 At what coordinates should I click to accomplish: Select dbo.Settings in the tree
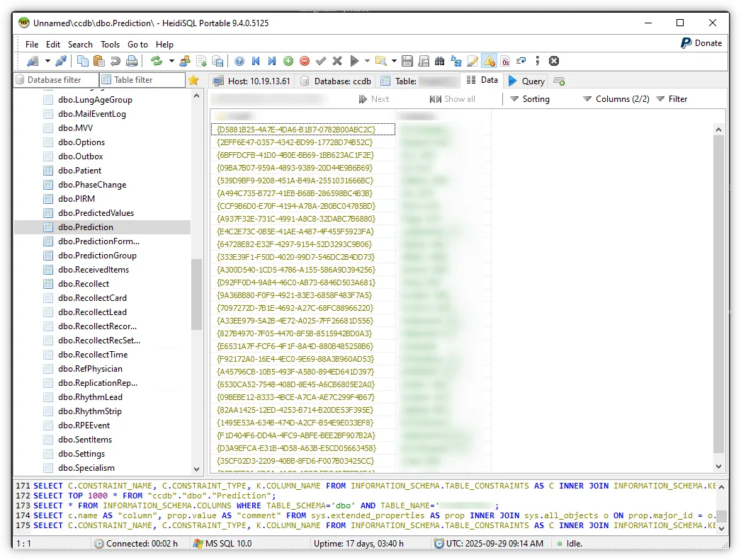[81, 454]
